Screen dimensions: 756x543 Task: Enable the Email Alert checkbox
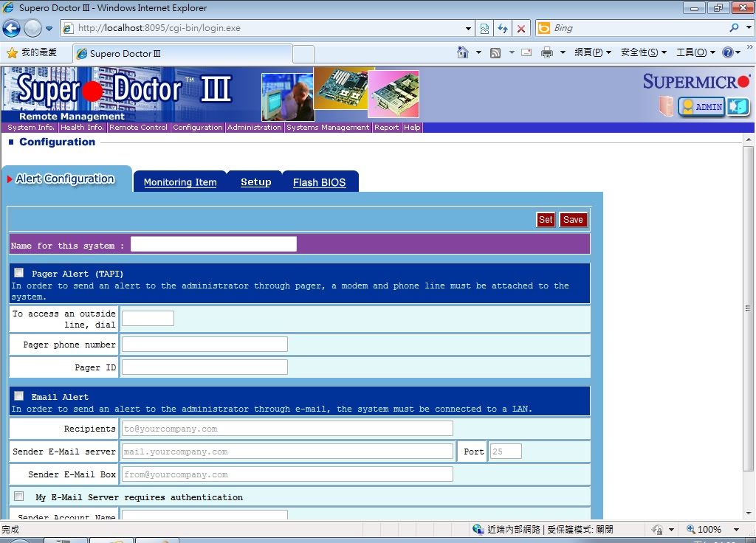click(x=18, y=396)
